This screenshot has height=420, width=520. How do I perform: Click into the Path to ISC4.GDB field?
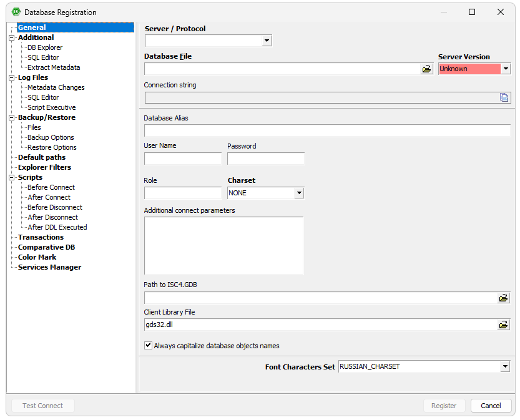(x=321, y=298)
